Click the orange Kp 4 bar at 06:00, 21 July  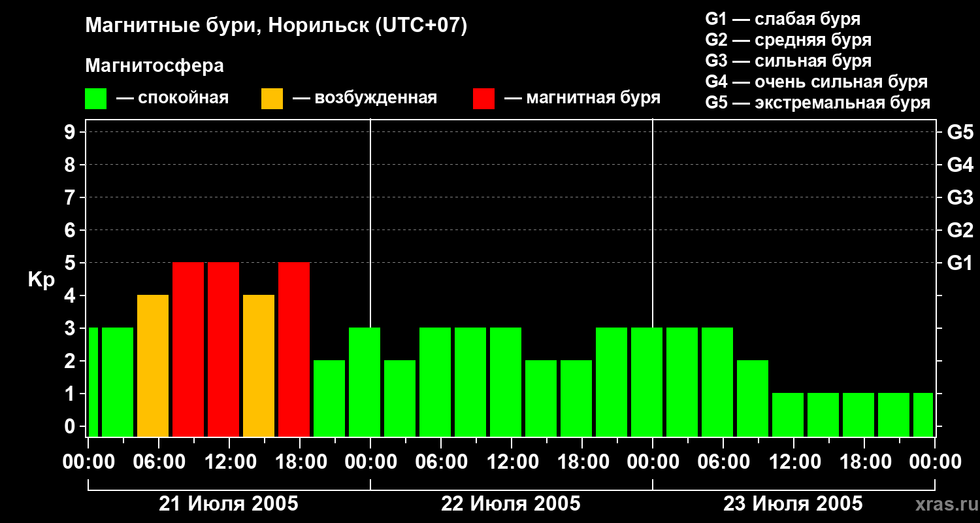153,365
